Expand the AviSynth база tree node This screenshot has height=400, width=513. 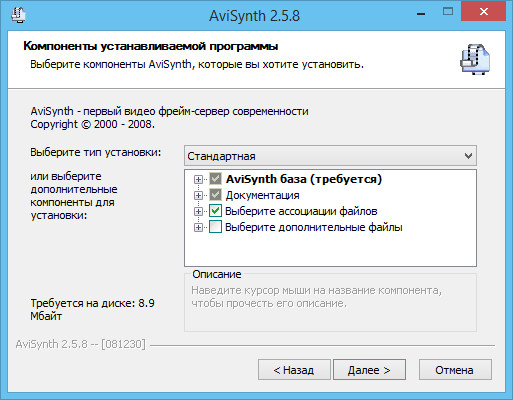point(198,179)
